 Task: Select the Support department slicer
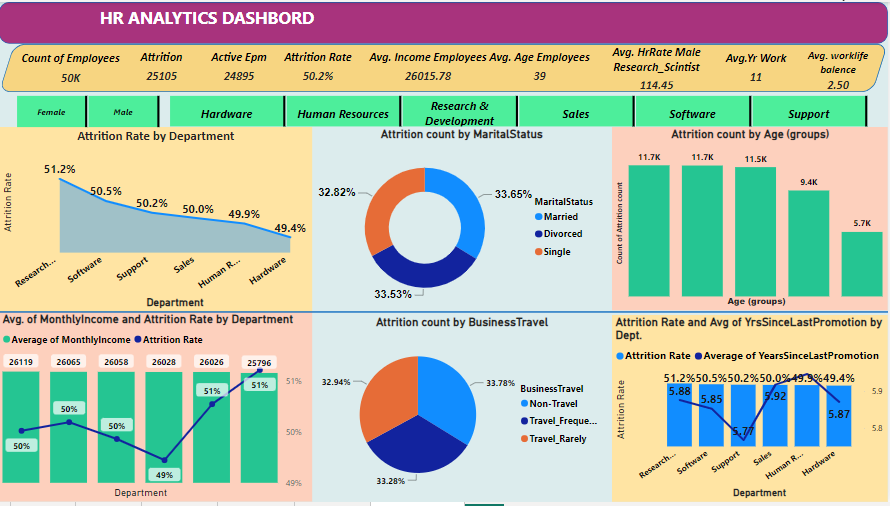point(808,114)
